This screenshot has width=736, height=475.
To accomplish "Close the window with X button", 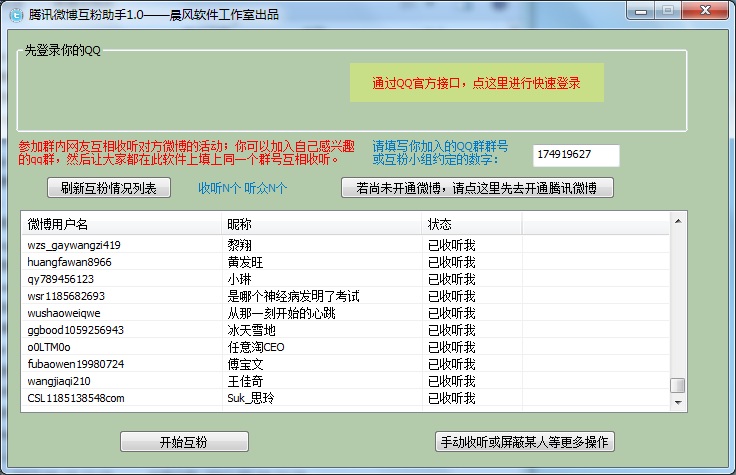I will [x=705, y=10].
